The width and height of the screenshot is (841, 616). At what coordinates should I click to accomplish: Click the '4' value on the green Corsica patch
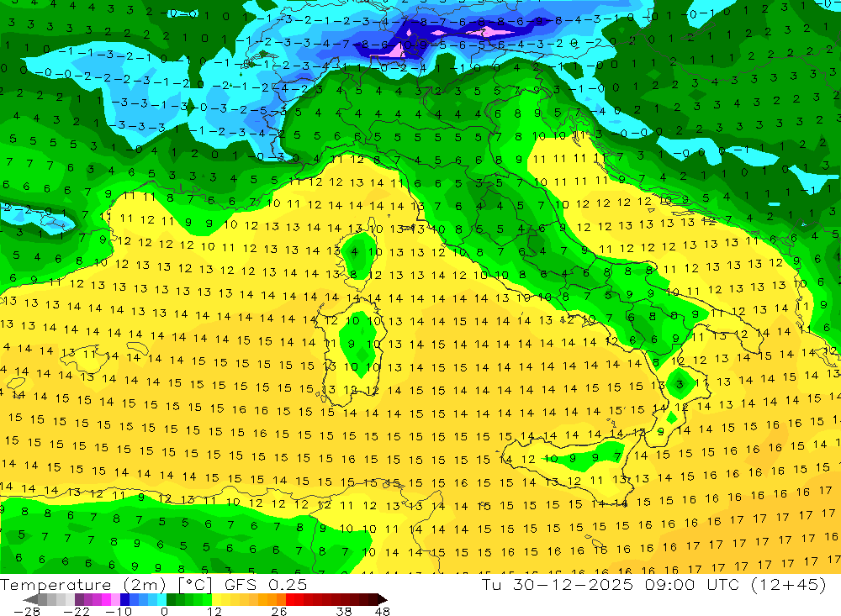click(x=354, y=251)
